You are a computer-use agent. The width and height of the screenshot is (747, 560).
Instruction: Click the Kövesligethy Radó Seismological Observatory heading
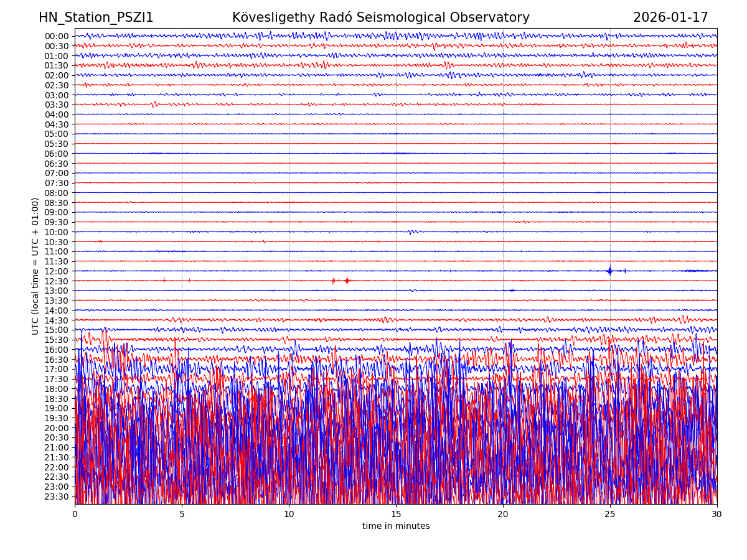[x=380, y=18]
